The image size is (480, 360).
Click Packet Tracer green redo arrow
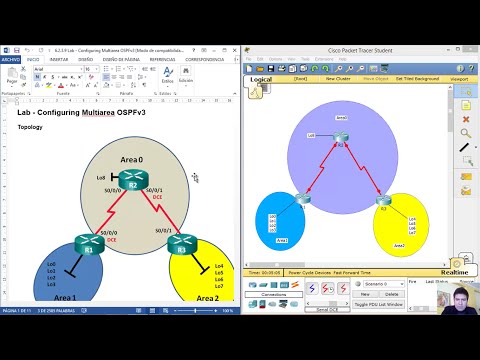(x=325, y=69)
